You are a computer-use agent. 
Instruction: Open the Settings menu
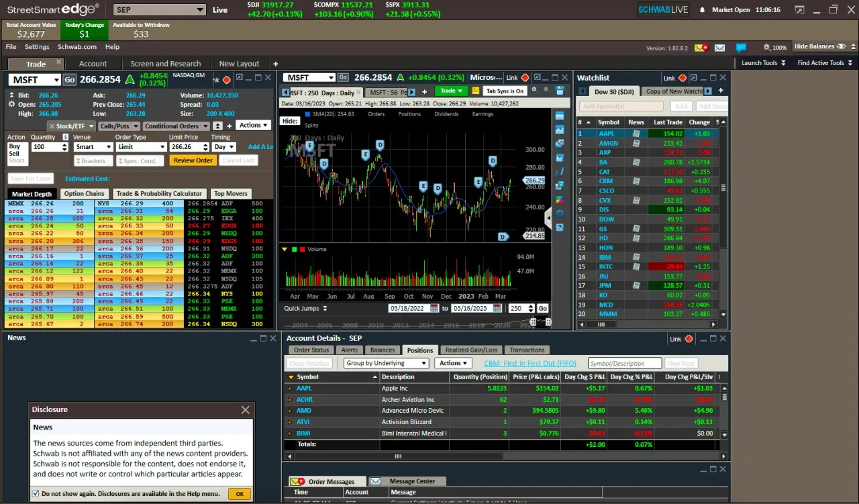tap(37, 47)
